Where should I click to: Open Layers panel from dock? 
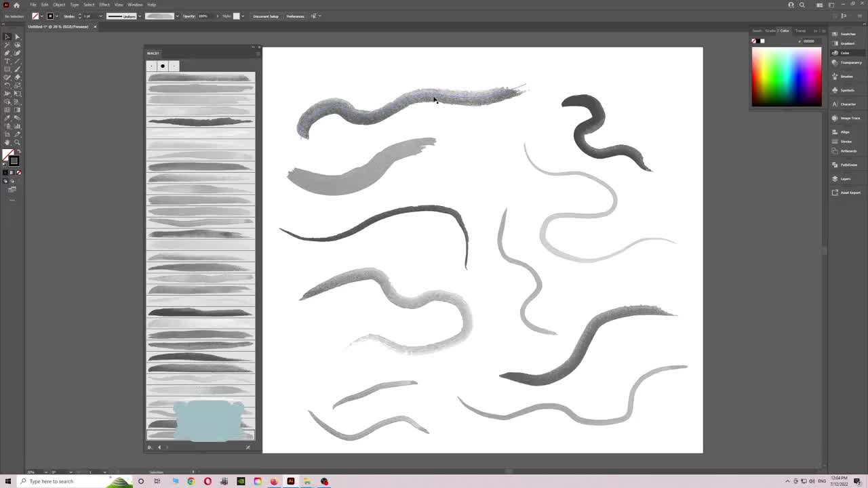842,179
